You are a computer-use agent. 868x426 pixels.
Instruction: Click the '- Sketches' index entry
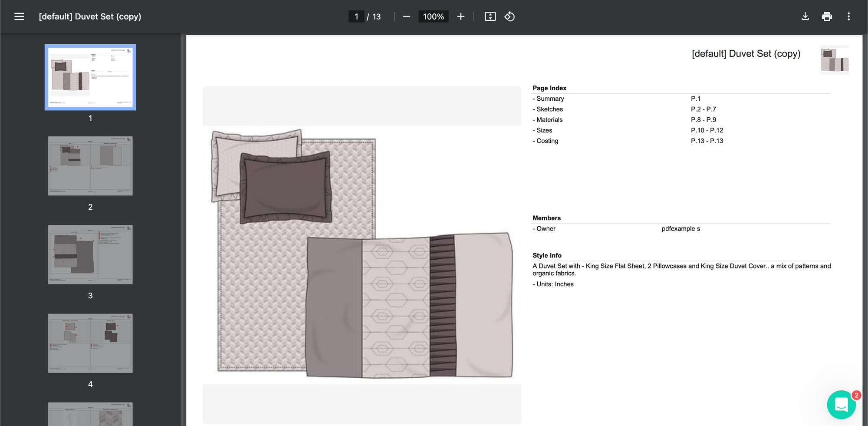(548, 109)
